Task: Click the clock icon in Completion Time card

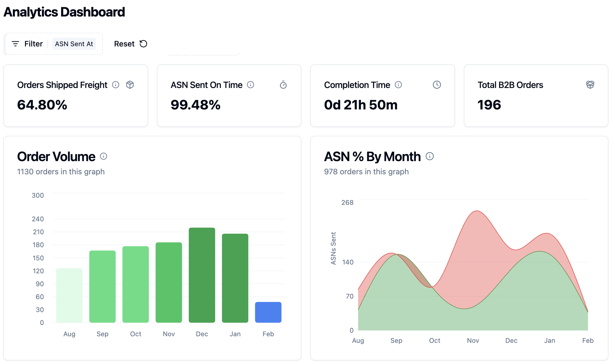Action: [x=437, y=85]
